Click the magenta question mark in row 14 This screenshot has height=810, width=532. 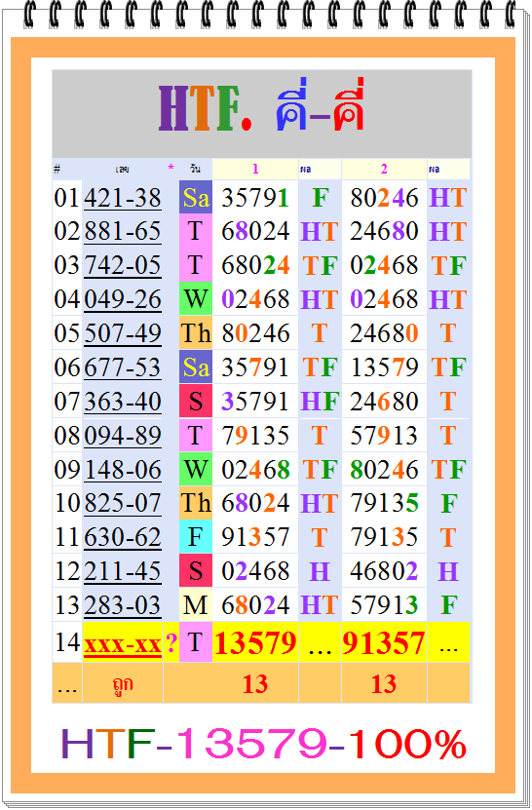point(171,643)
